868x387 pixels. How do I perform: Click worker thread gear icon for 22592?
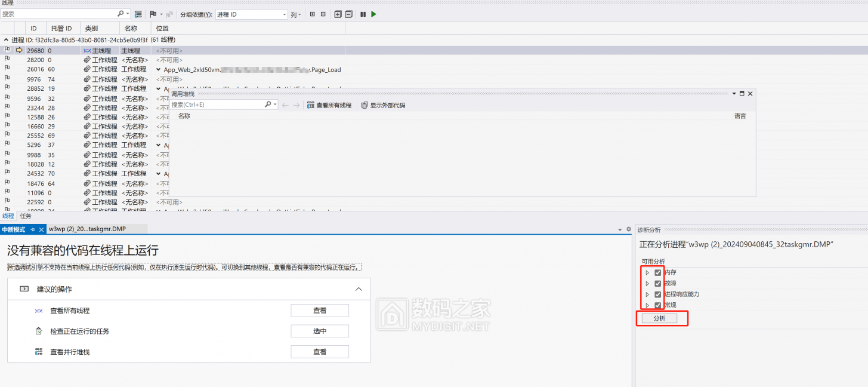point(87,202)
